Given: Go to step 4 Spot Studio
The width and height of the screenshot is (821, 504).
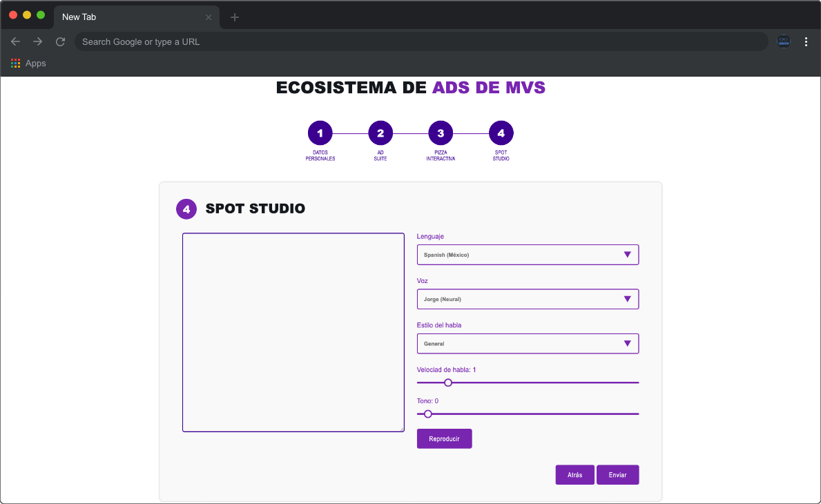Looking at the screenshot, I should (501, 133).
